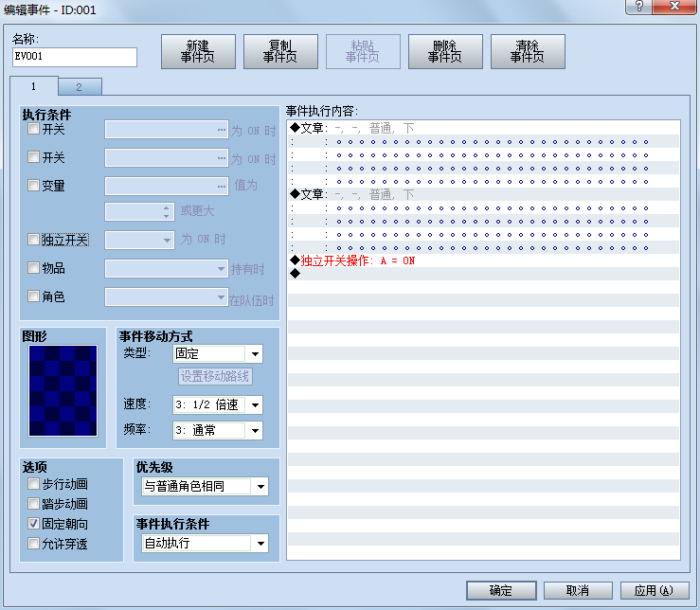This screenshot has width=700, height=610.
Task: Open the 角色 selection dropdown
Action: click(x=167, y=297)
